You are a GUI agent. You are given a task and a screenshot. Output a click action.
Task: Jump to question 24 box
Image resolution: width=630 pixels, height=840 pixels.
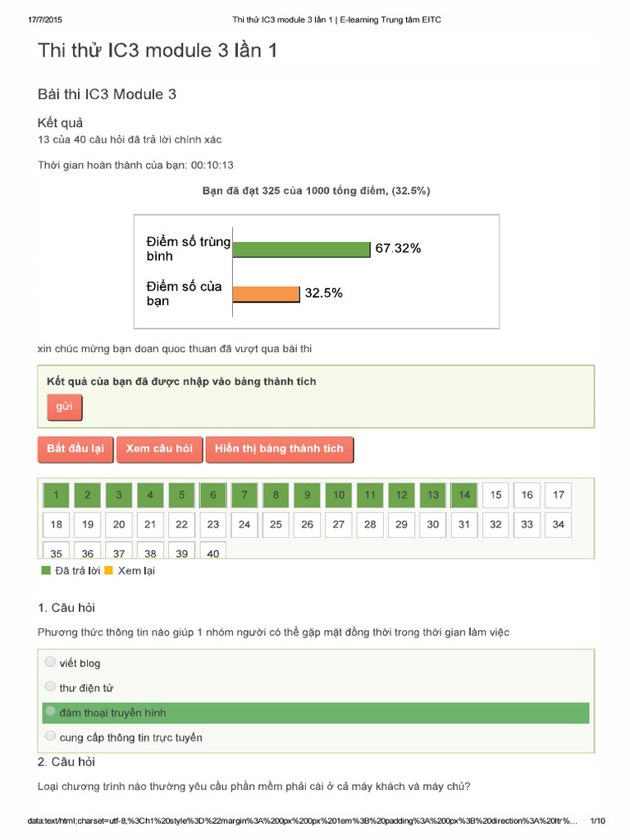pos(244,524)
